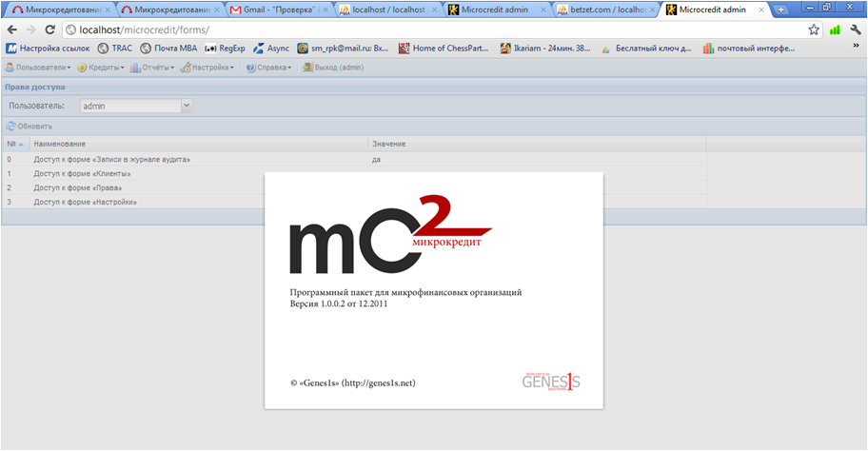Open the Справка menu
This screenshot has height=451, width=868.
(268, 68)
